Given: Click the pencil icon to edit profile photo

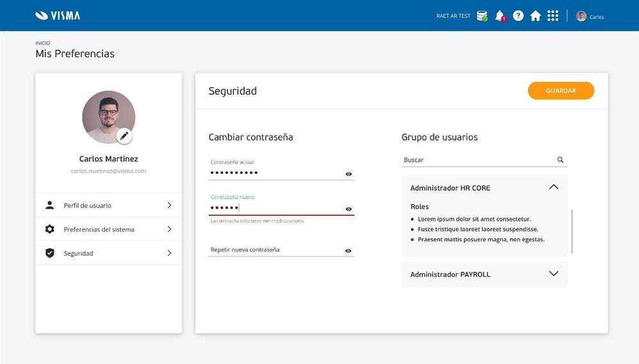Looking at the screenshot, I should (124, 136).
